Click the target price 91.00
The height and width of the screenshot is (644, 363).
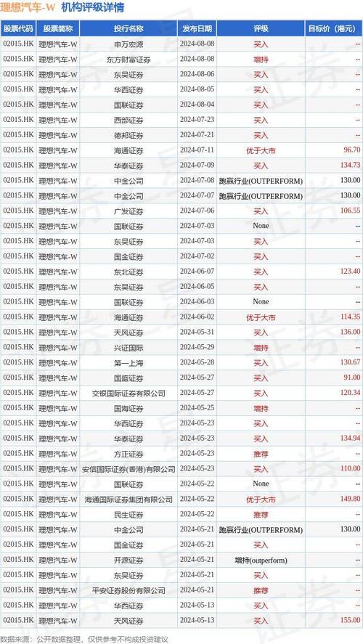pyautogui.click(x=352, y=378)
